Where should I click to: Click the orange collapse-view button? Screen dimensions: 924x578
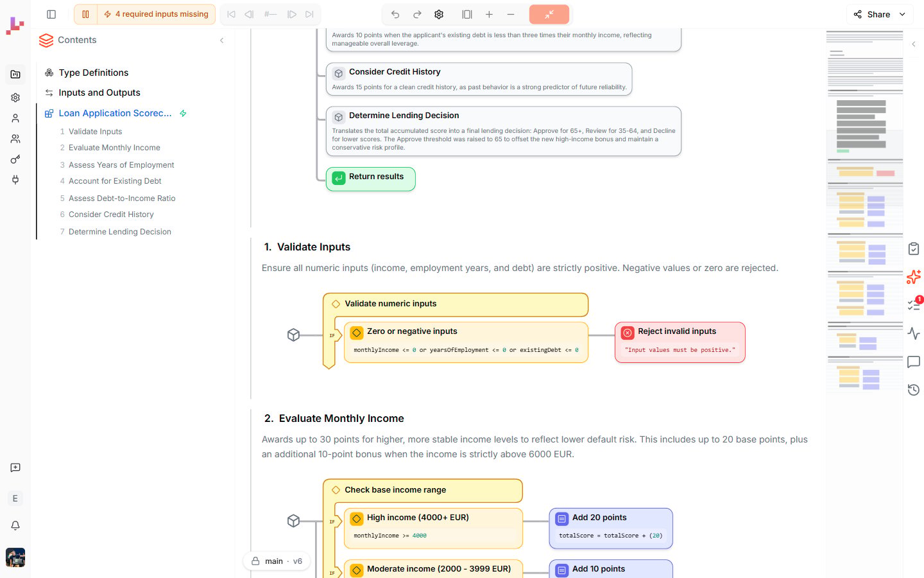click(x=549, y=14)
